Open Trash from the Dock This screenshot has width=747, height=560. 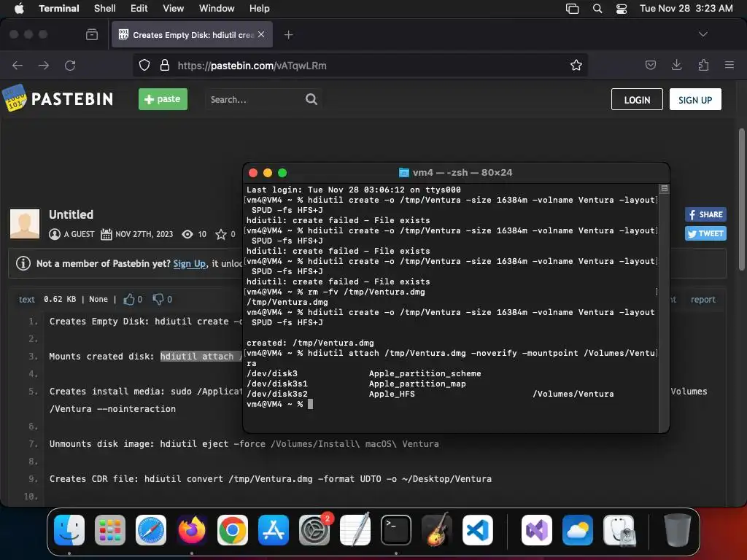[x=678, y=529]
